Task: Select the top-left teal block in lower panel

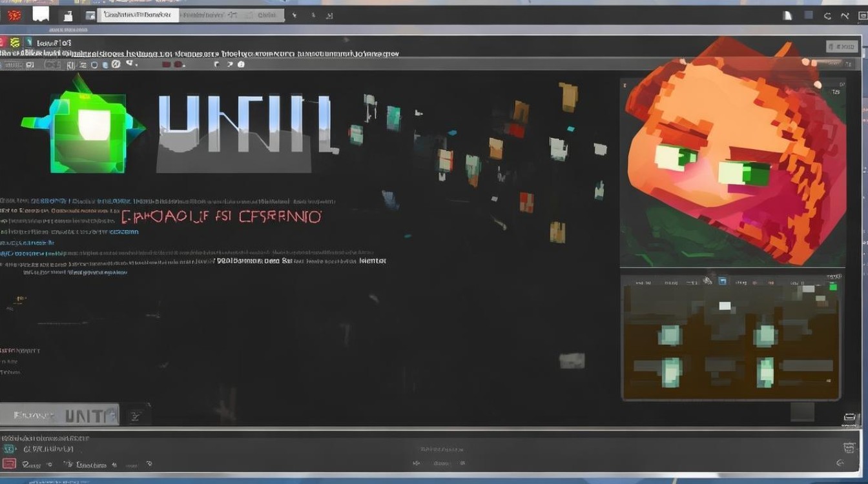Action: coord(670,335)
